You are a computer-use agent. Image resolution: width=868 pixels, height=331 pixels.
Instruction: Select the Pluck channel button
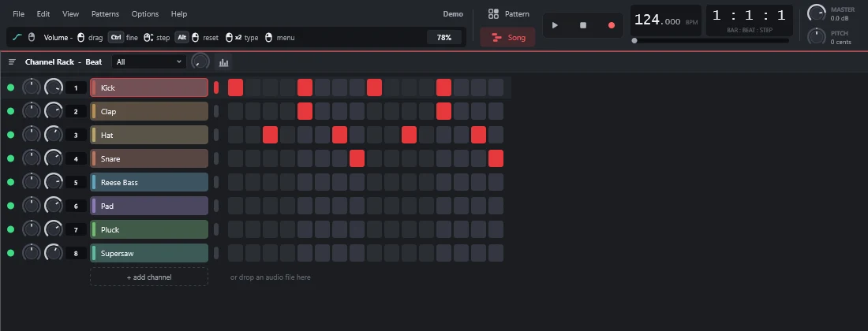tap(149, 229)
